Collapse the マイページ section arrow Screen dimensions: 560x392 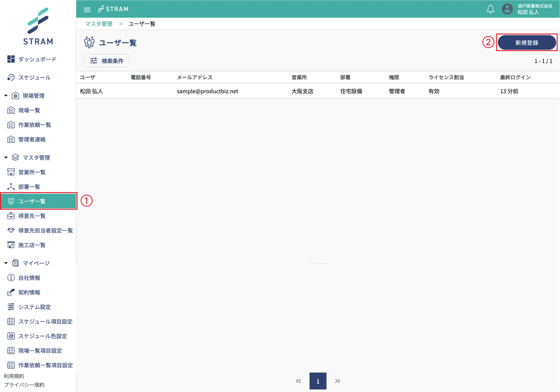6,263
